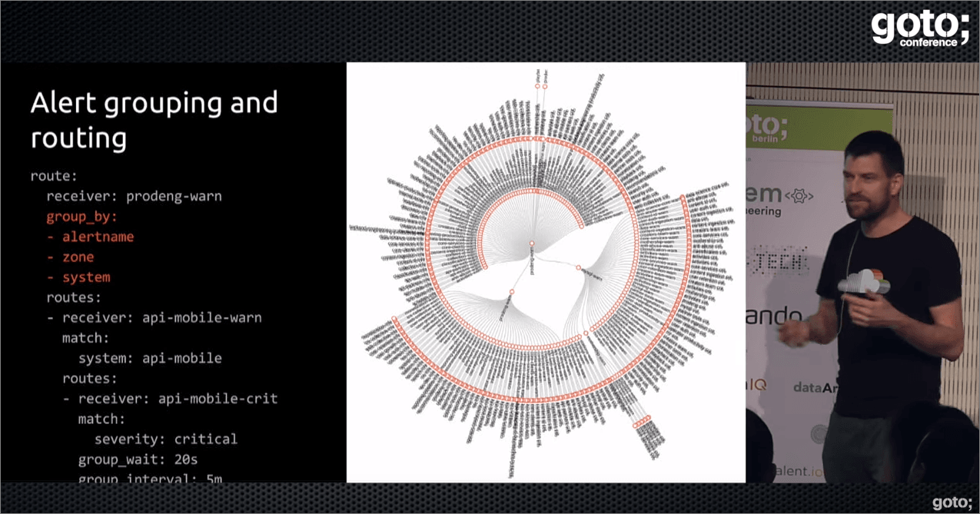
Task: Click the "- receiver: api-mobile-warn" line
Action: (154, 317)
